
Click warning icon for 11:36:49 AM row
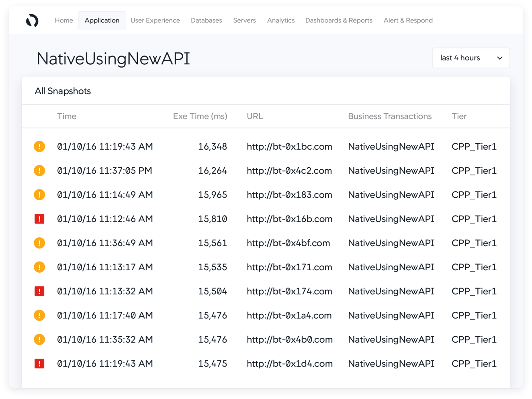pyautogui.click(x=39, y=243)
